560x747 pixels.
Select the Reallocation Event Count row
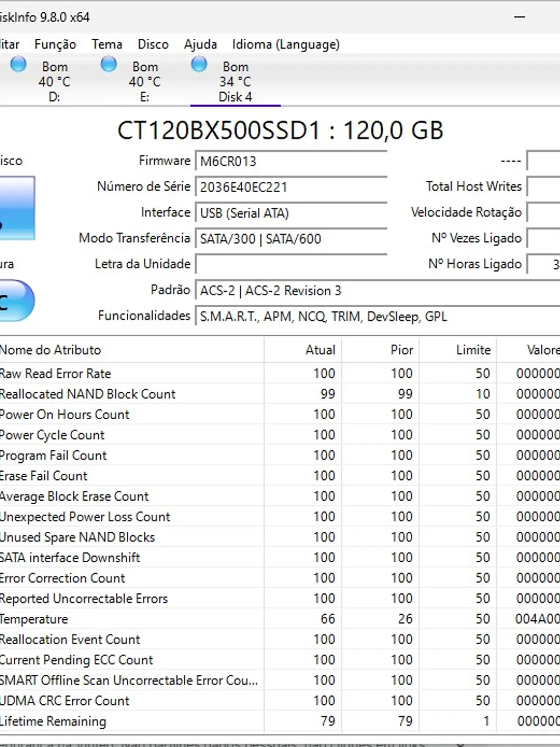tap(280, 639)
